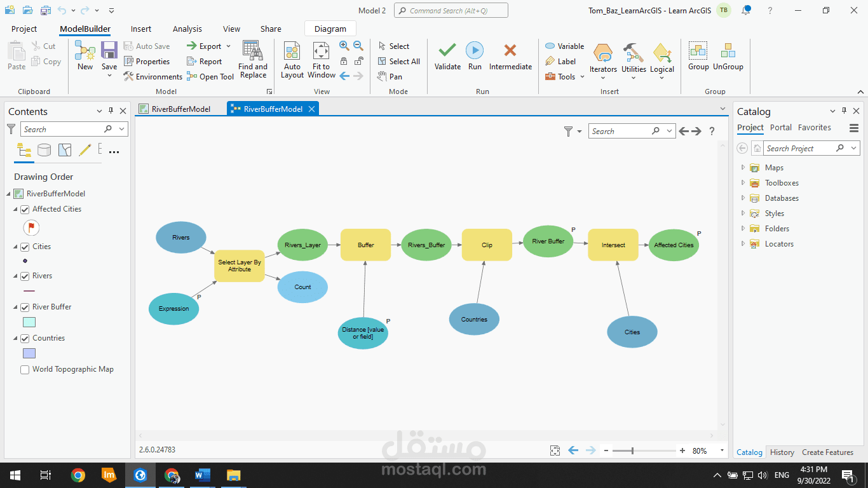This screenshot has width=868, height=488.
Task: Click Fit to Window
Action: 322,61
